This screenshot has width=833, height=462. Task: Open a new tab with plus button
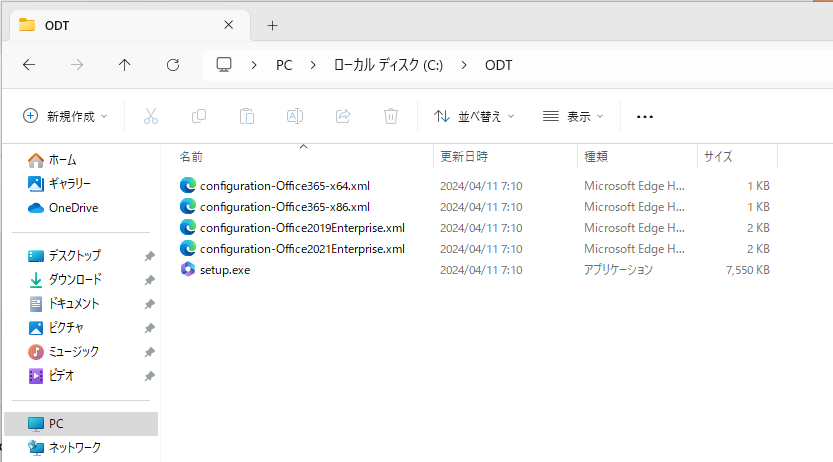[x=273, y=25]
